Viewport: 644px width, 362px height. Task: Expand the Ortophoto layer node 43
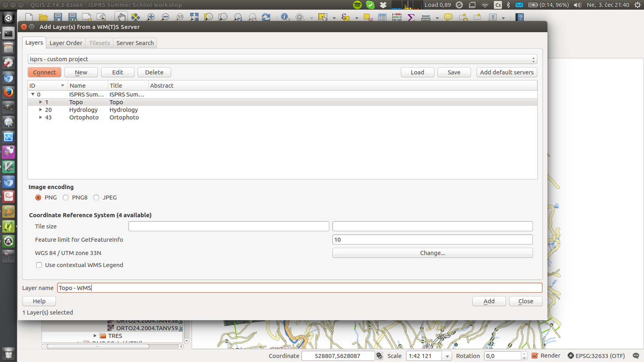(x=41, y=117)
